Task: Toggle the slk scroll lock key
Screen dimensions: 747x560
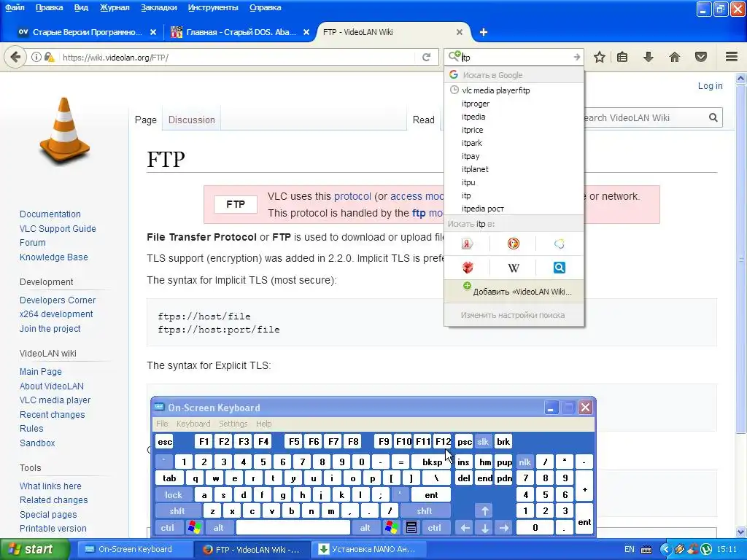Action: point(483,441)
